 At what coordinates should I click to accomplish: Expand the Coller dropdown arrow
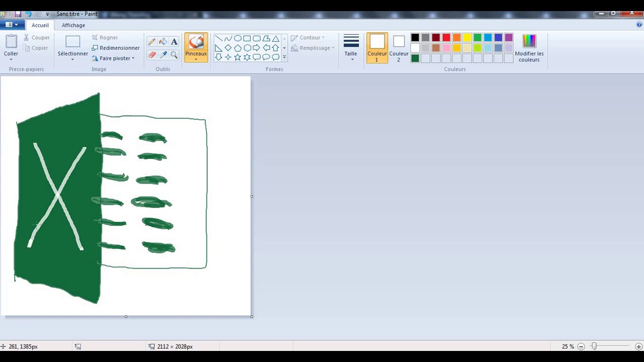(x=11, y=59)
